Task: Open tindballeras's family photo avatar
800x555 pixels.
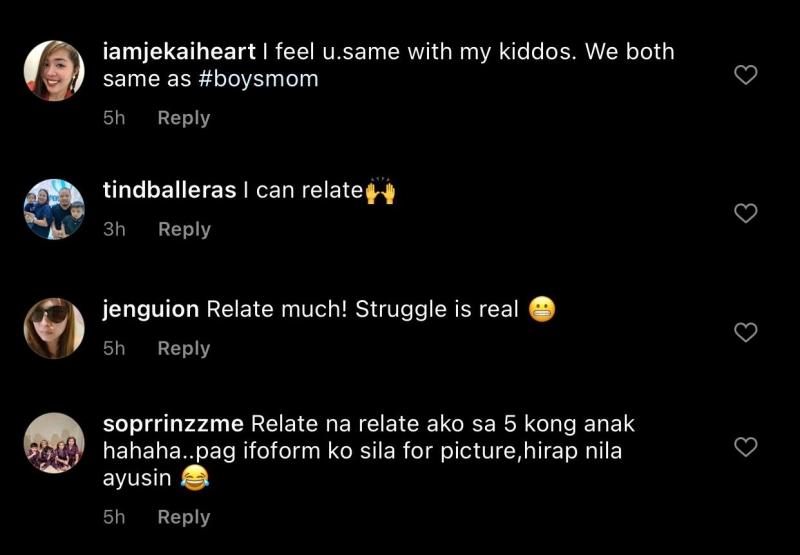Action: point(54,209)
